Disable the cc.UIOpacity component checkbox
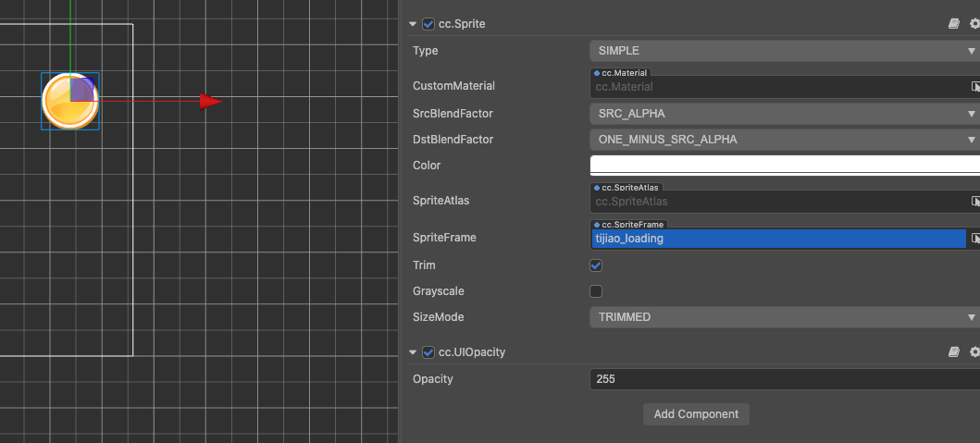Viewport: 980px width, 443px height. coord(428,352)
